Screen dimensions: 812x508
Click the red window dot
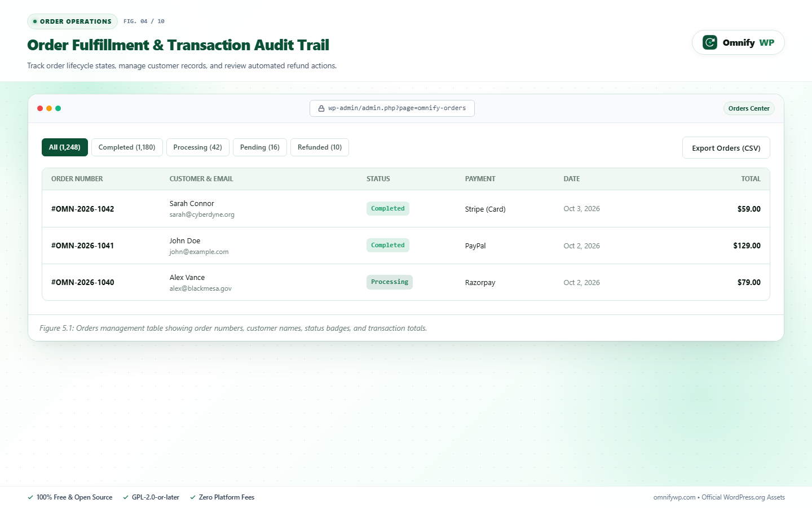pos(40,108)
